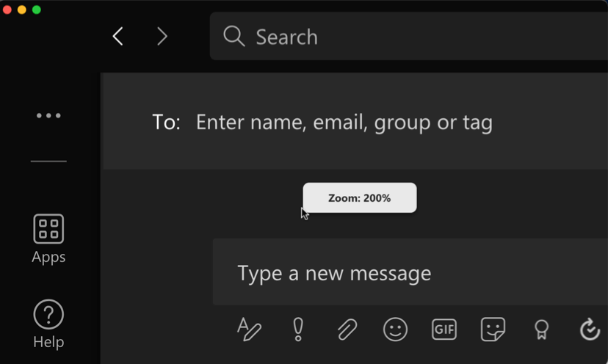The height and width of the screenshot is (364, 608).
Task: Go back with the left arrow
Action: pos(117,37)
